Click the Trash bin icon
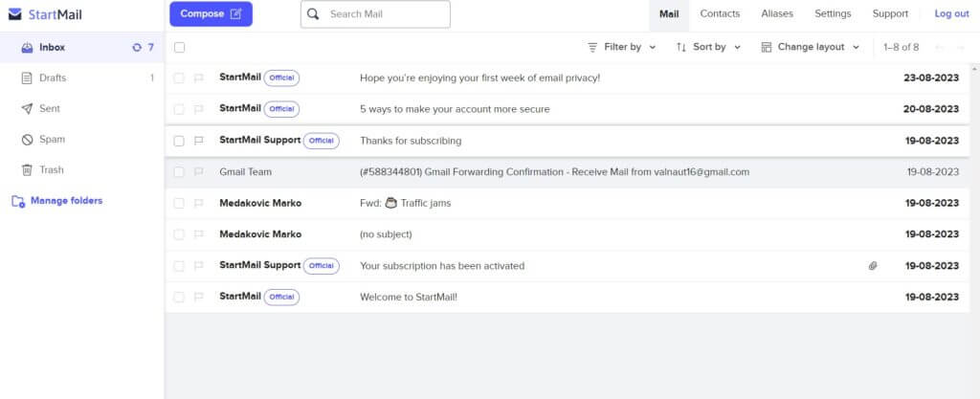The width and height of the screenshot is (980, 399). [27, 170]
